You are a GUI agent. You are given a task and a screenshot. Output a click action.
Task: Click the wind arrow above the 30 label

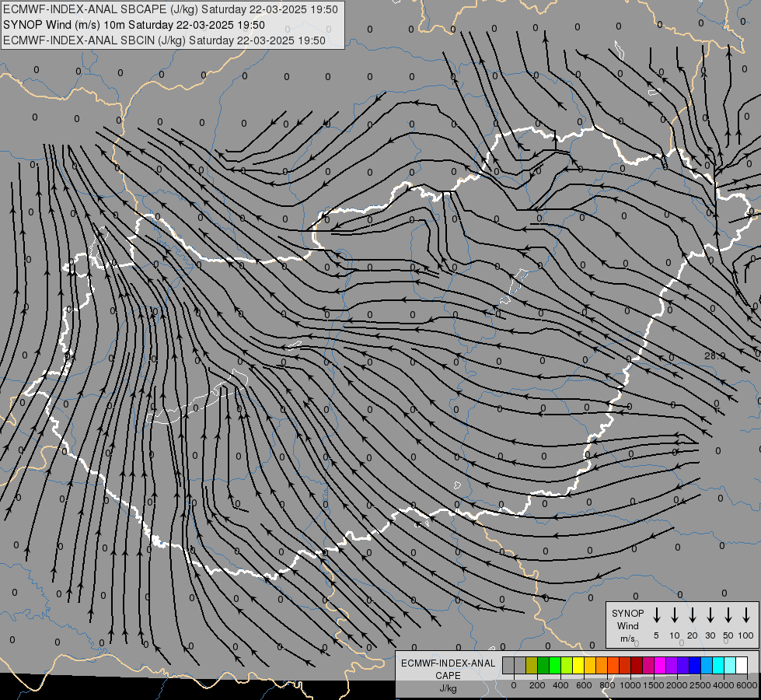[x=710, y=615]
